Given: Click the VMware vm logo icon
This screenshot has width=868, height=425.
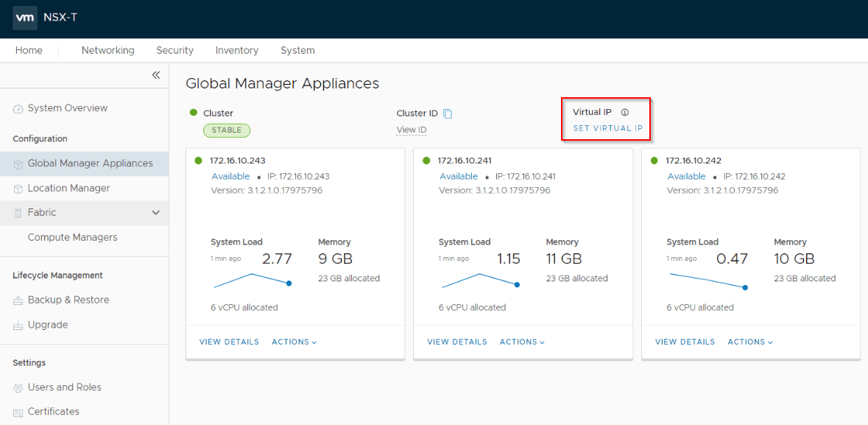Looking at the screenshot, I should point(25,18).
